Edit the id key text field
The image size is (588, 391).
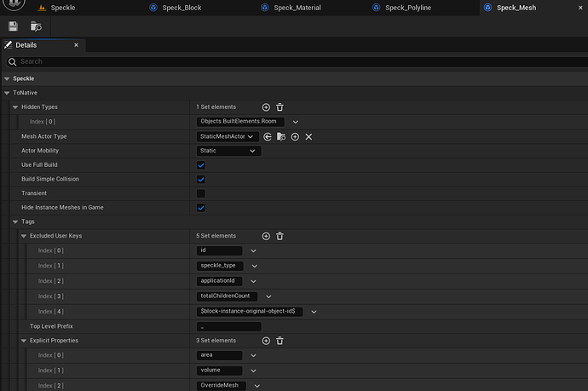(x=219, y=250)
